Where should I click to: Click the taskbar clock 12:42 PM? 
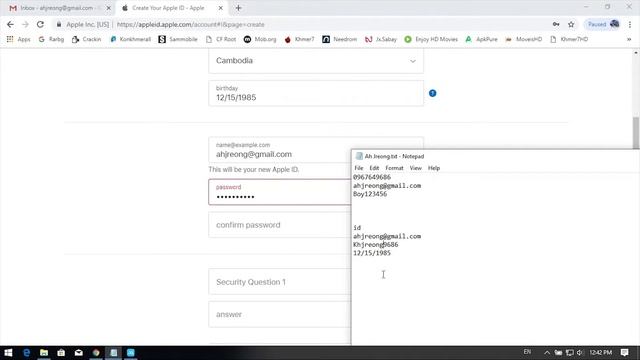601,353
